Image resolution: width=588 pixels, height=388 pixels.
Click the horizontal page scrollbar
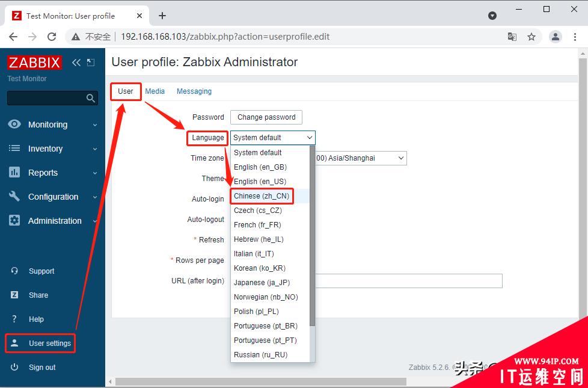[x=260, y=381]
